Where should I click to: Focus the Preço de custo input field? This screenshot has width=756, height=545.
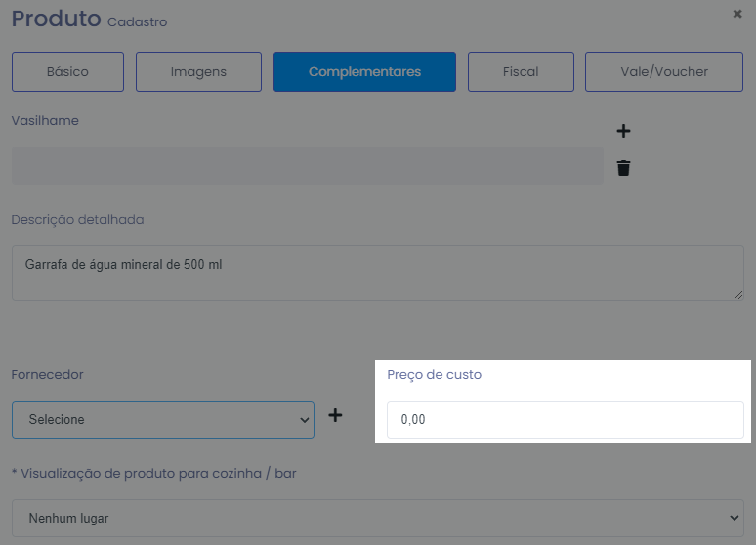(x=565, y=420)
